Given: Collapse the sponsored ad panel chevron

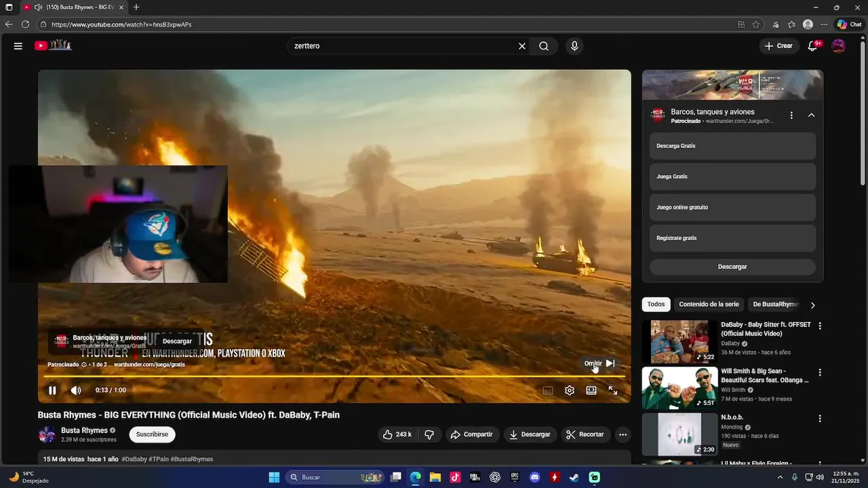Looking at the screenshot, I should point(811,115).
